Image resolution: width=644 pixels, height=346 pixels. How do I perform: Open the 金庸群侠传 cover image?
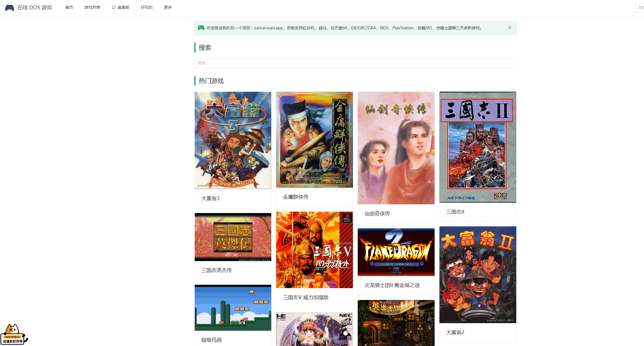click(314, 139)
